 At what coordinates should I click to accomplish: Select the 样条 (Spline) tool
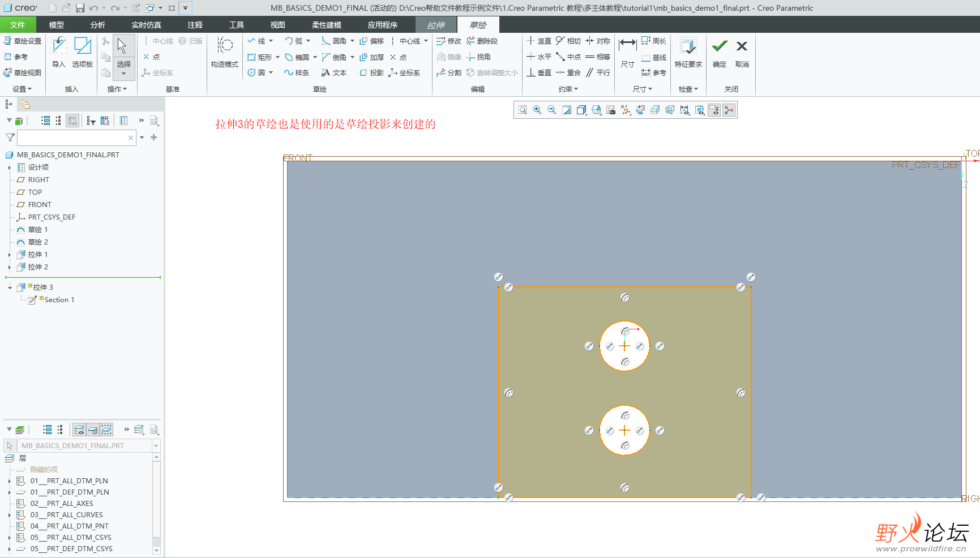coord(297,72)
